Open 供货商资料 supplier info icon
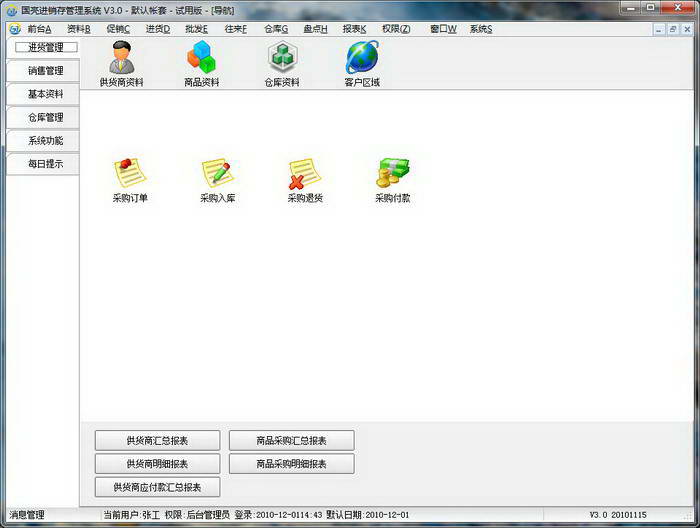This screenshot has width=700, height=528. click(x=121, y=63)
